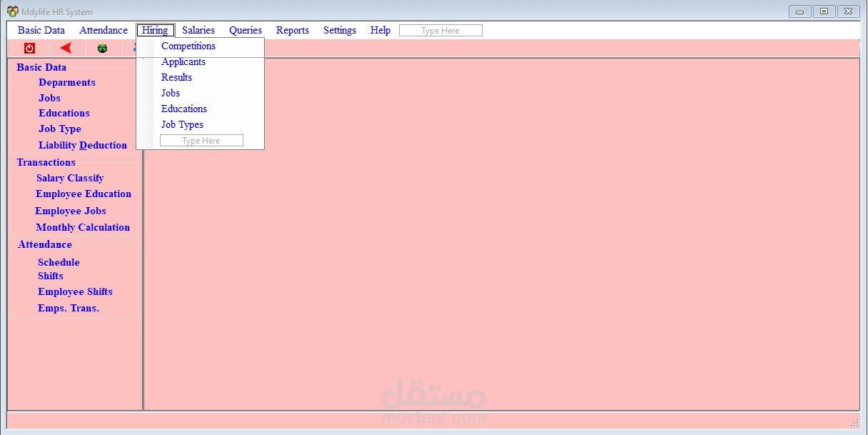Open Jobs in Basic Data sidebar

coord(49,98)
